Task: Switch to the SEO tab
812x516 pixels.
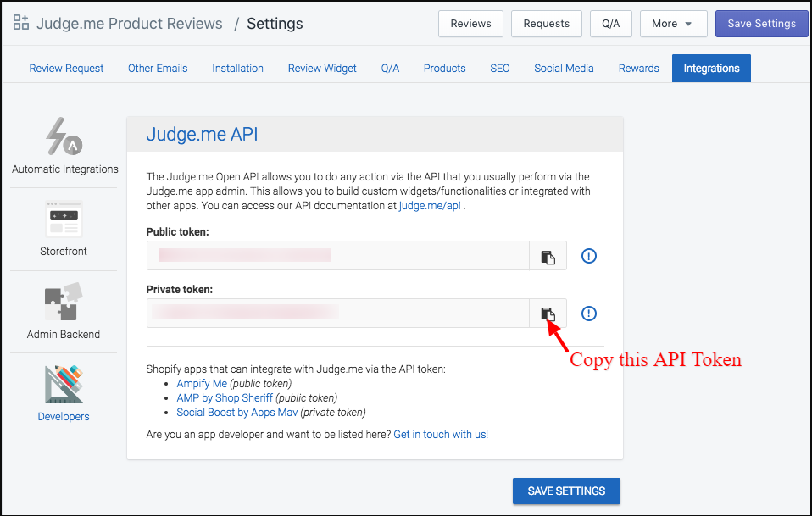Action: (500, 69)
